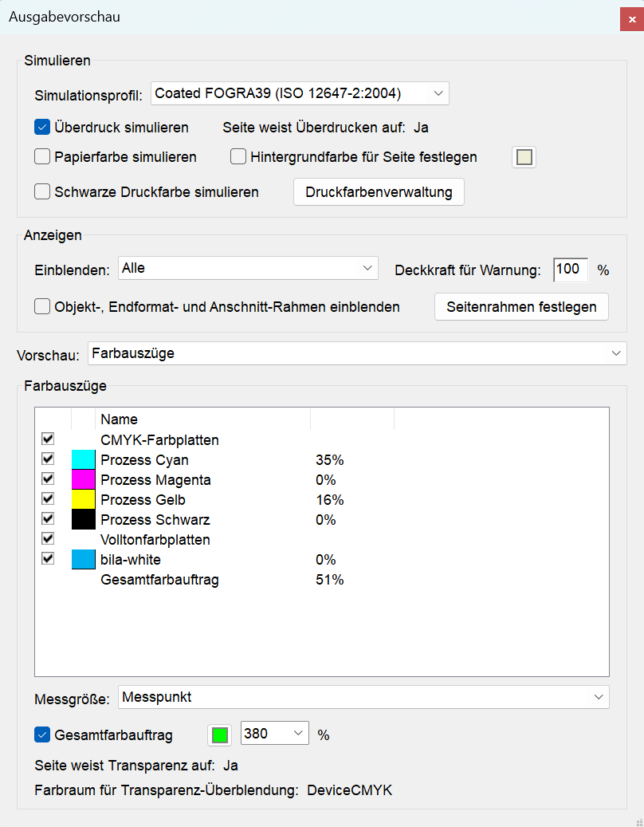Viewport: 644px width, 827px height.
Task: Pick the page background color swatch
Action: (x=524, y=157)
